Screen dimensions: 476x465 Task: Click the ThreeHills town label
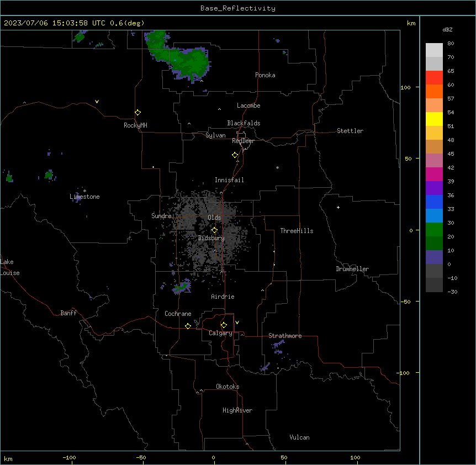point(297,231)
